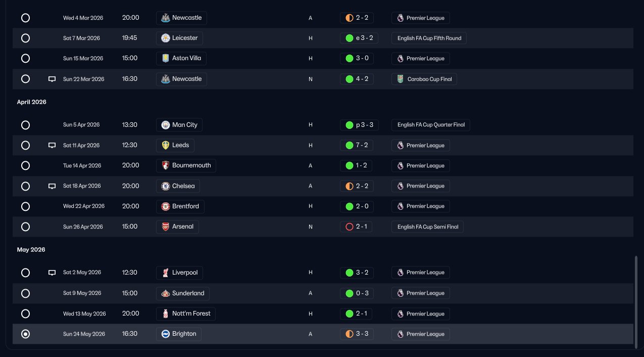This screenshot has height=357, width=644.
Task: Open English FA Cup Quarter Final competition
Action: 431,125
